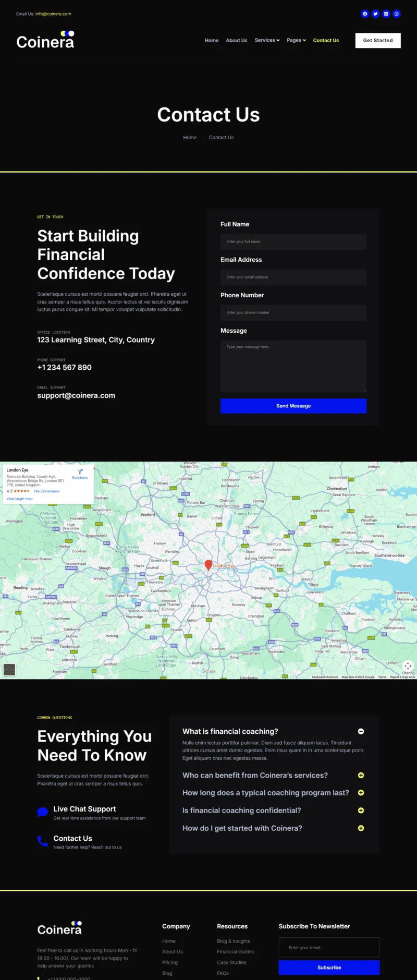Image resolution: width=417 pixels, height=980 pixels.
Task: Click the +1 234 567 890 phone number
Action: 64,367
